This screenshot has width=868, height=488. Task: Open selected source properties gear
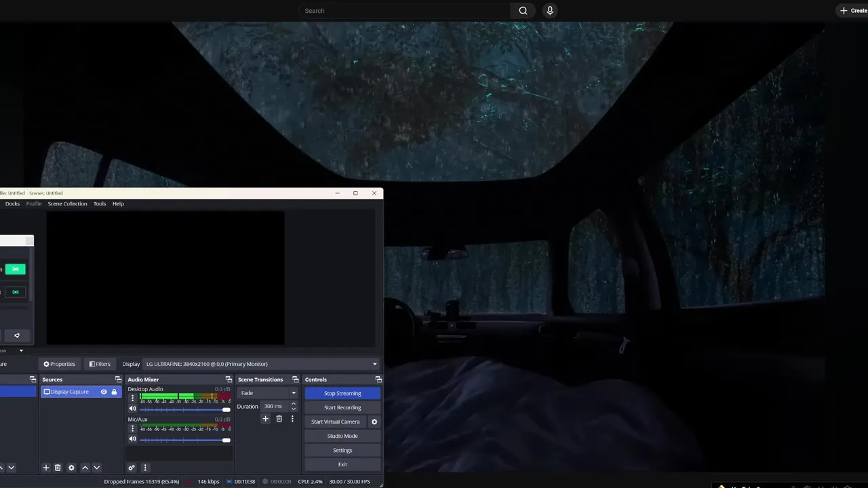71,468
